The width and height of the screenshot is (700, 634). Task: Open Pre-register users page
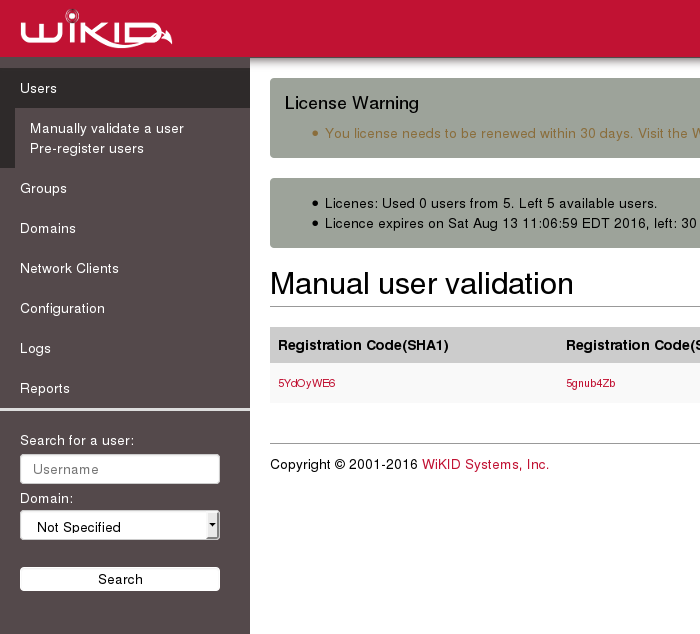point(87,148)
